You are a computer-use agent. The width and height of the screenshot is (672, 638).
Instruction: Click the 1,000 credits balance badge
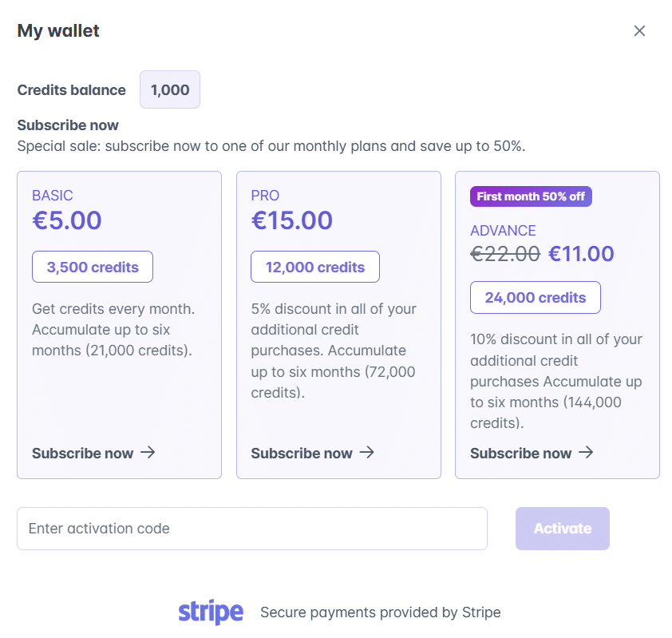tap(169, 89)
